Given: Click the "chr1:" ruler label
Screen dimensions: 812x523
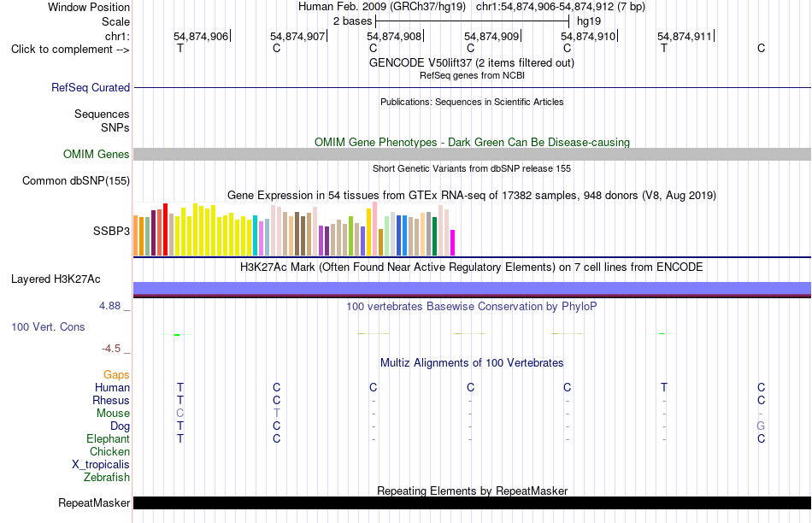Looking at the screenshot, I should tap(117, 36).
